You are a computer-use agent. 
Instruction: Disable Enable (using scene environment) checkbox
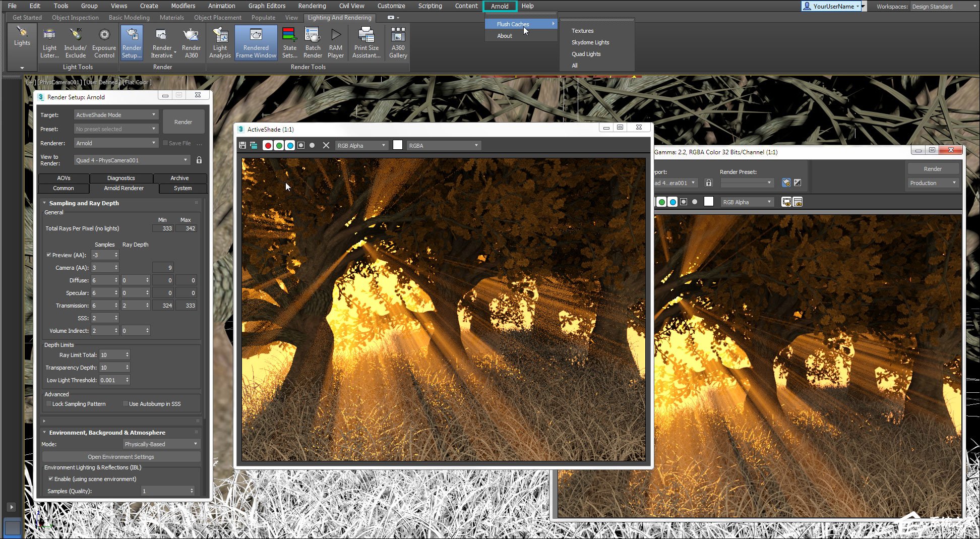[50, 479]
